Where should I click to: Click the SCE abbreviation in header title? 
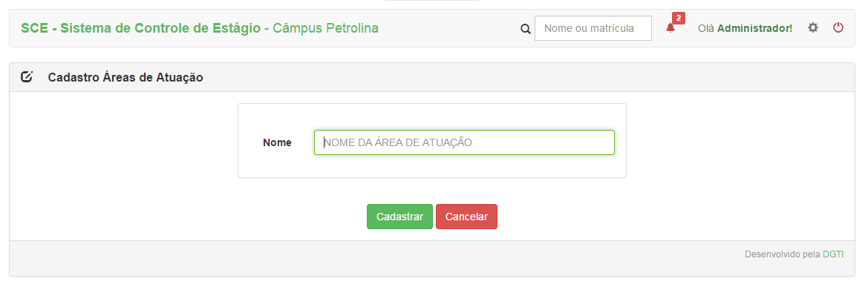point(34,28)
